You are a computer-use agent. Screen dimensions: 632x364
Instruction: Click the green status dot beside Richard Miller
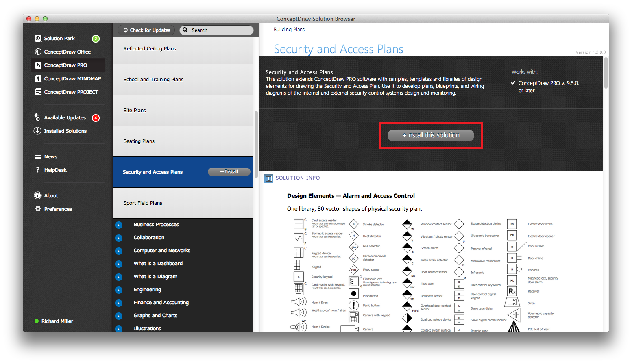[37, 321]
